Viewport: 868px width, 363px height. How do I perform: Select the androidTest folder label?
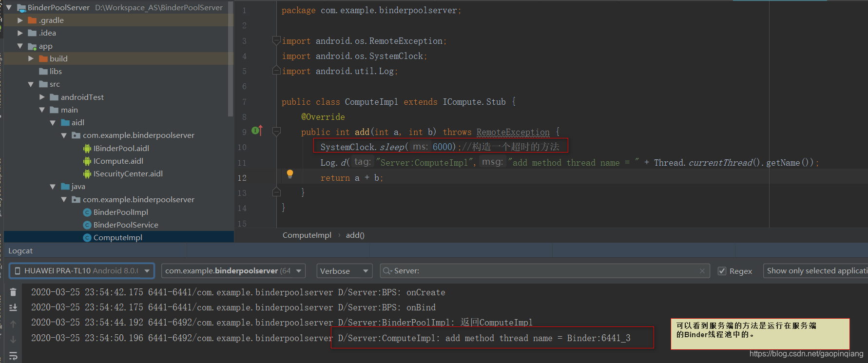(x=82, y=97)
